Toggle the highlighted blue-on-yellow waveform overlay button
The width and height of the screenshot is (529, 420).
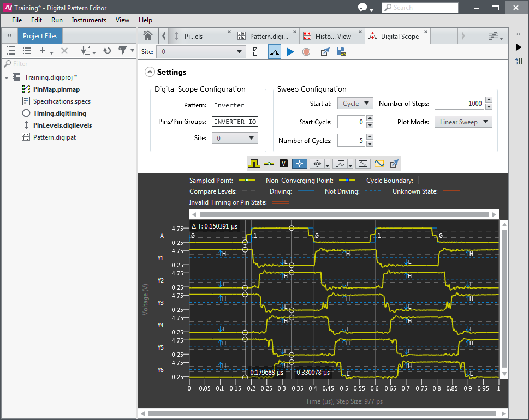[x=379, y=164]
